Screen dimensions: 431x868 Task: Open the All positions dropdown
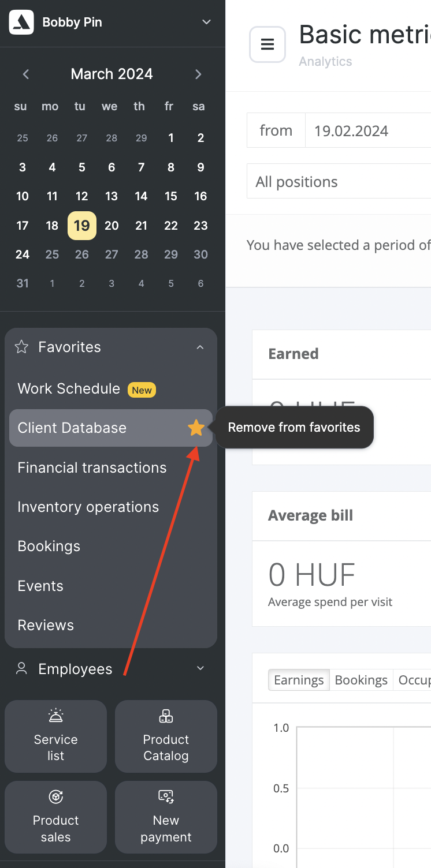click(339, 181)
